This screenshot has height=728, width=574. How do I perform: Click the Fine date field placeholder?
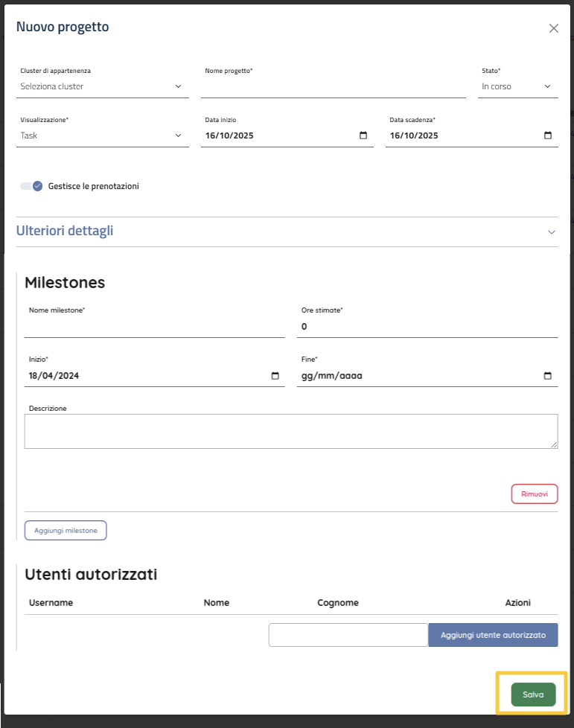[x=331, y=376]
